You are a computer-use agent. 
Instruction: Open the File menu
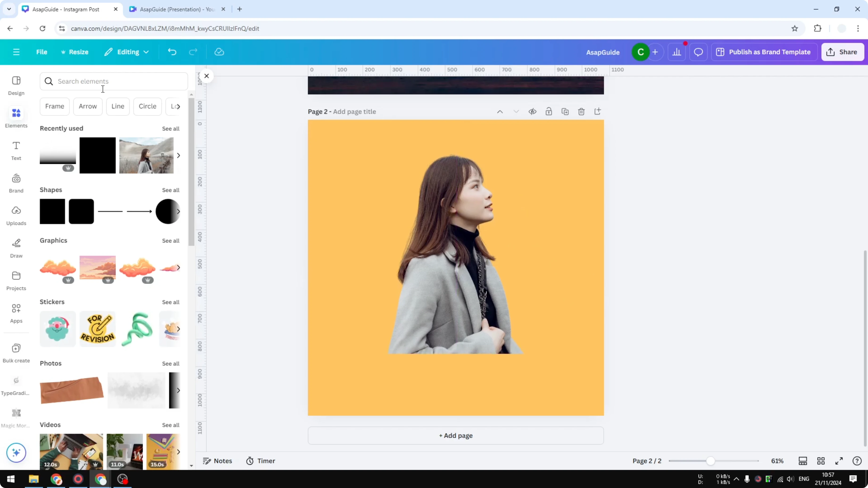pos(42,52)
